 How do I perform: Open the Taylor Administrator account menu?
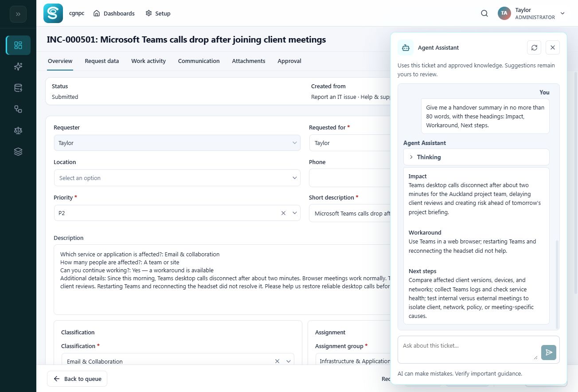(532, 13)
